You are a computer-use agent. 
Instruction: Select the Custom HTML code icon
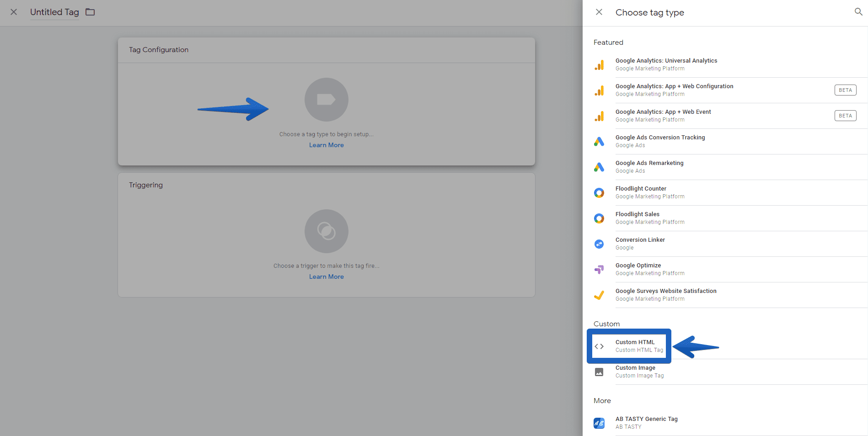click(x=599, y=346)
